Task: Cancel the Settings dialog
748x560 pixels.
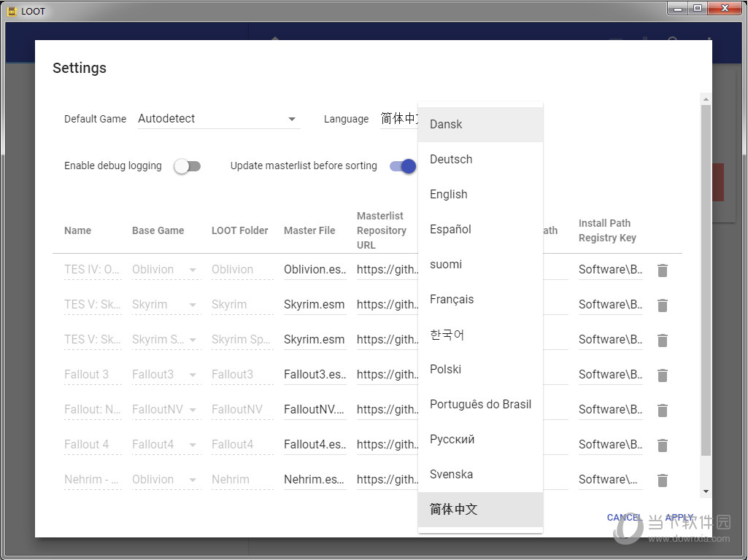Action: [x=625, y=518]
